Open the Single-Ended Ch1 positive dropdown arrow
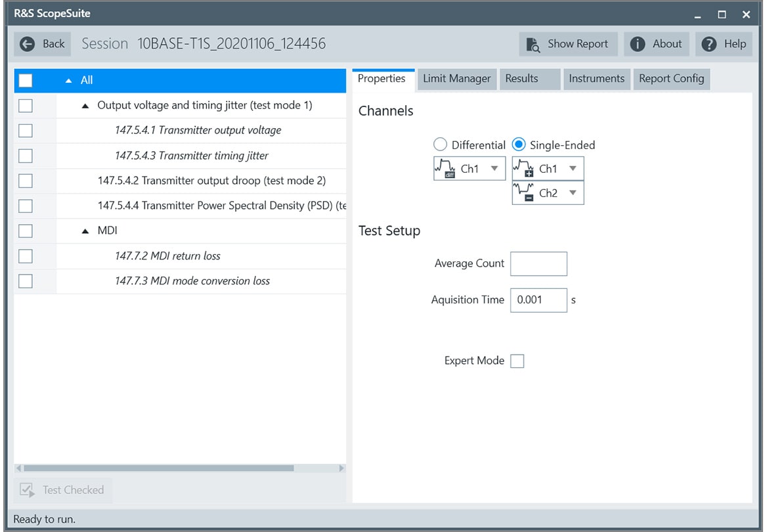Screen dimensions: 767x532 (573, 168)
